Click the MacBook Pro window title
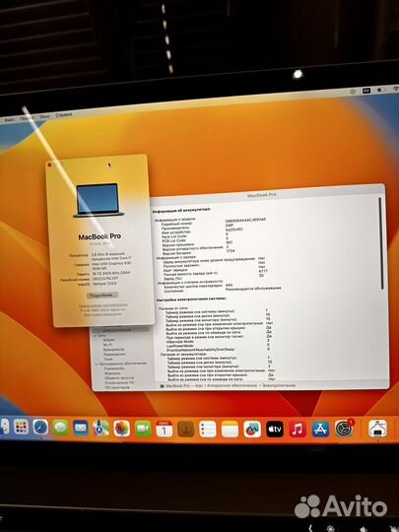 pyautogui.click(x=262, y=195)
